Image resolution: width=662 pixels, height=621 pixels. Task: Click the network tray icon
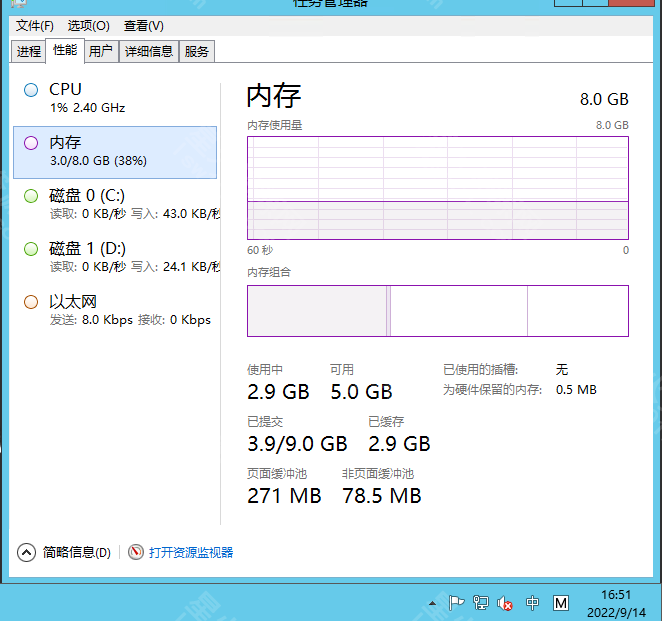coord(481,603)
